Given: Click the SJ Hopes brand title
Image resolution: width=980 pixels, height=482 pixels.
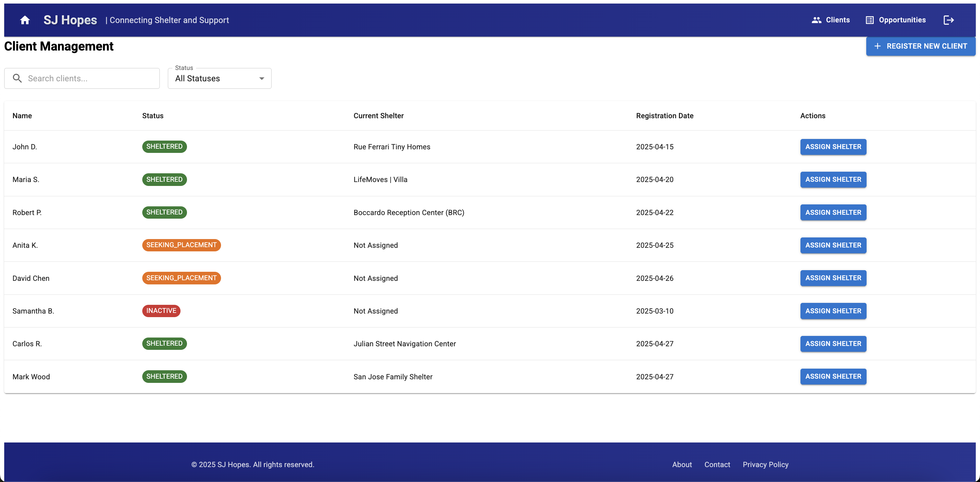Looking at the screenshot, I should pyautogui.click(x=70, y=20).
